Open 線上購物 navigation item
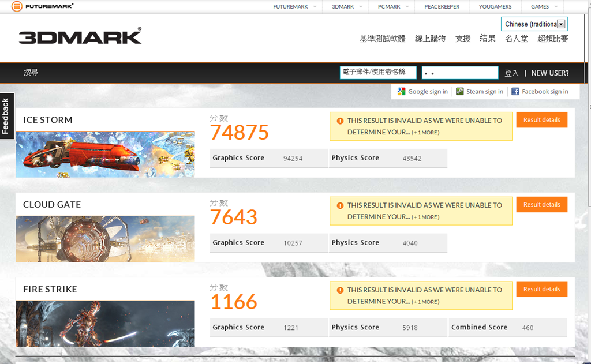The width and height of the screenshot is (591, 364). coord(430,39)
